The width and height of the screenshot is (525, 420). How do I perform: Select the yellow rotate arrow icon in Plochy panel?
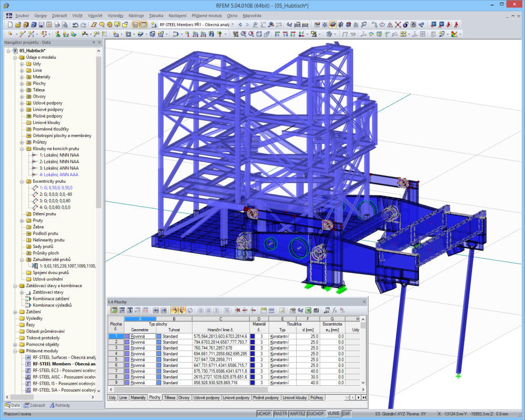173,311
